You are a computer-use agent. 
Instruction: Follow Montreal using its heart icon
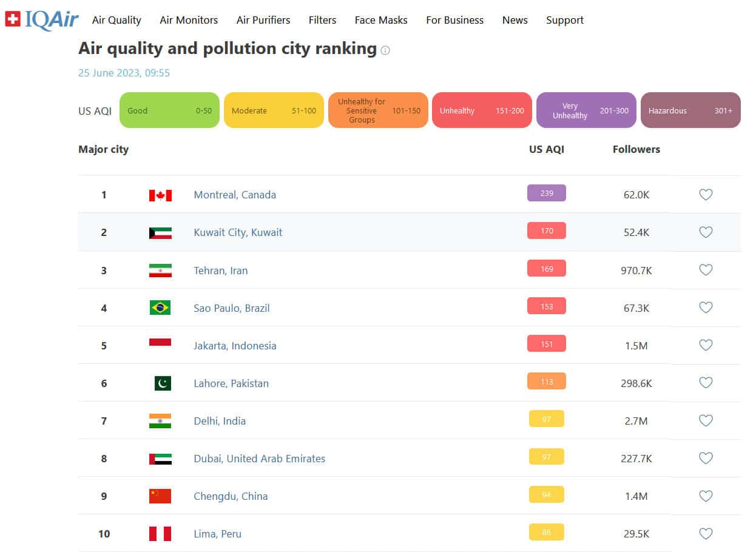point(706,195)
